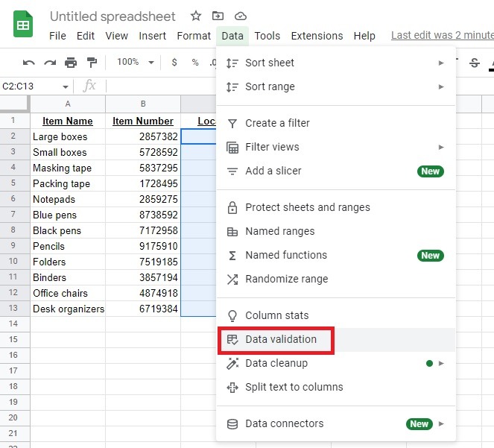The height and width of the screenshot is (448, 494).
Task: Click the print icon
Action: pos(71,63)
